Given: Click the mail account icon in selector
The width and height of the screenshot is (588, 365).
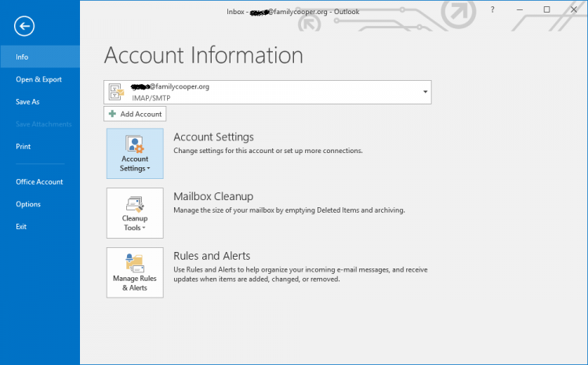Looking at the screenshot, I should click(x=116, y=92).
